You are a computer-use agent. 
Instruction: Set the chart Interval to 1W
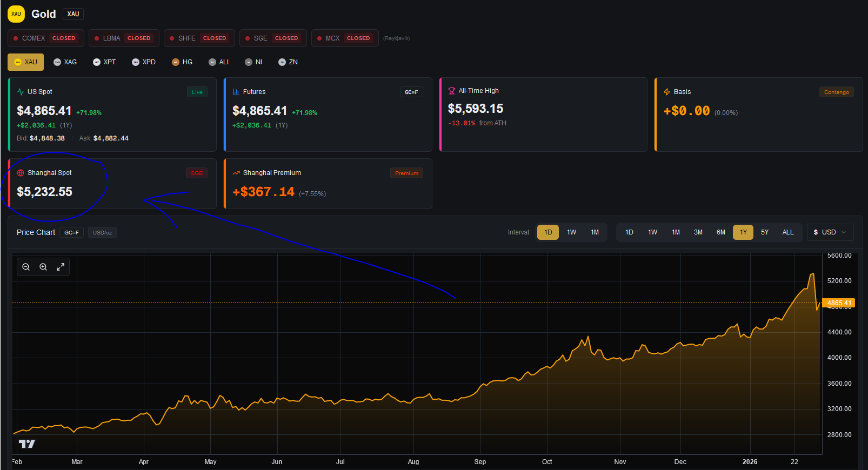click(571, 232)
